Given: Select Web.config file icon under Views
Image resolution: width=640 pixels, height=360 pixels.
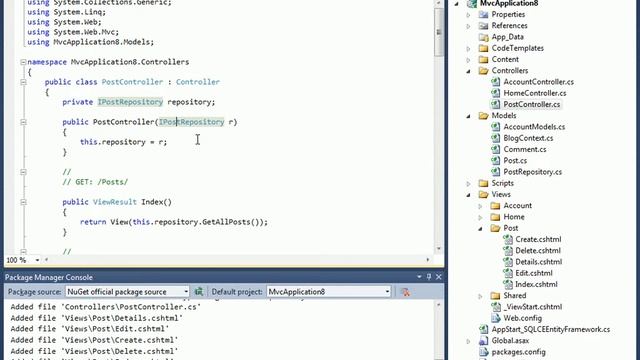Looking at the screenshot, I should [x=495, y=318].
